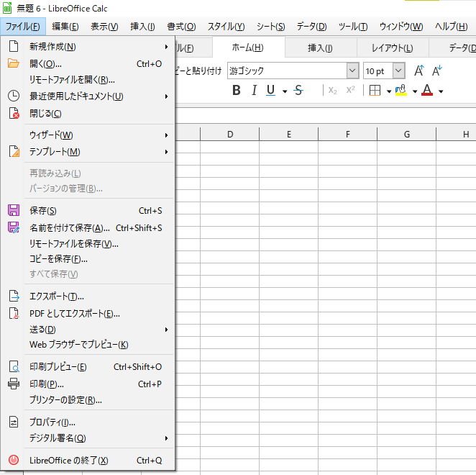The width and height of the screenshot is (476, 475).
Task: Choose Web ブラウザーでプレビュー(K)
Action: tap(88, 345)
